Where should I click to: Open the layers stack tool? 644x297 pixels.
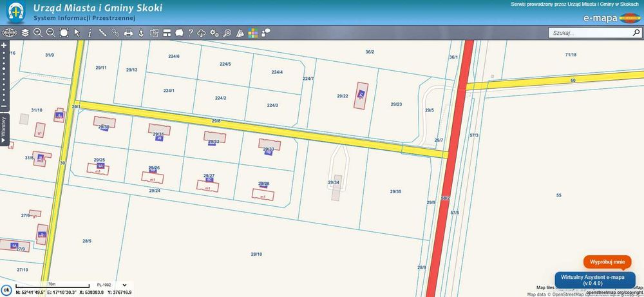click(x=25, y=33)
